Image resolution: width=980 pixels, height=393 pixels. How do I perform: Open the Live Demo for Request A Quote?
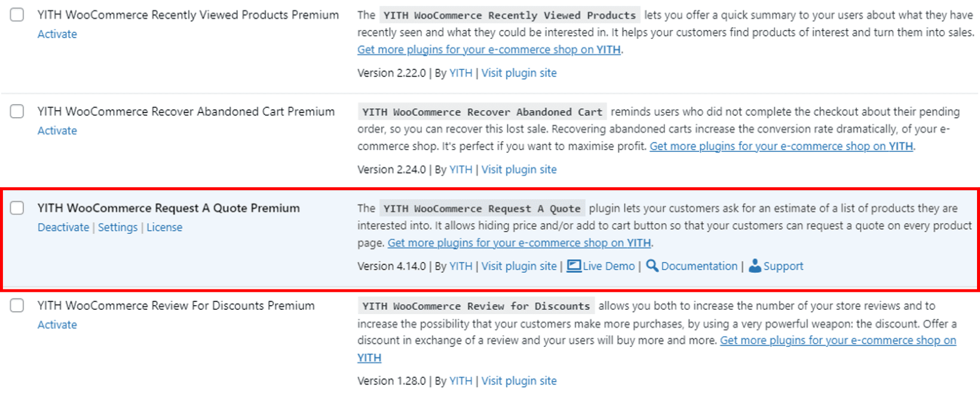(607, 266)
